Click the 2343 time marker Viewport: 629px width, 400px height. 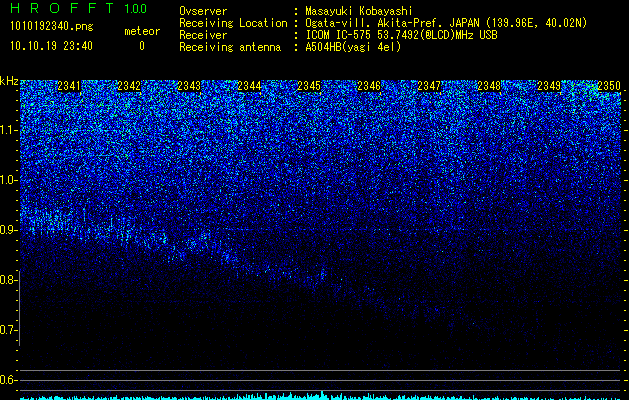(189, 86)
